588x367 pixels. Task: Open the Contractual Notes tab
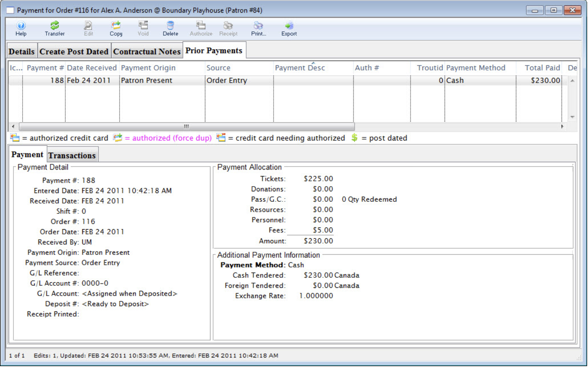coord(147,51)
